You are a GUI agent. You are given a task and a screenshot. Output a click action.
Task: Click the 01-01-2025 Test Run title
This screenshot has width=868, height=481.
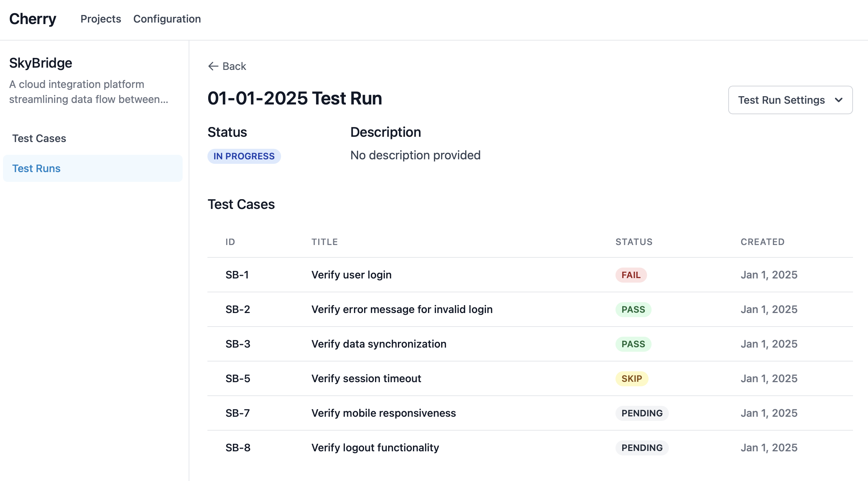[295, 98]
